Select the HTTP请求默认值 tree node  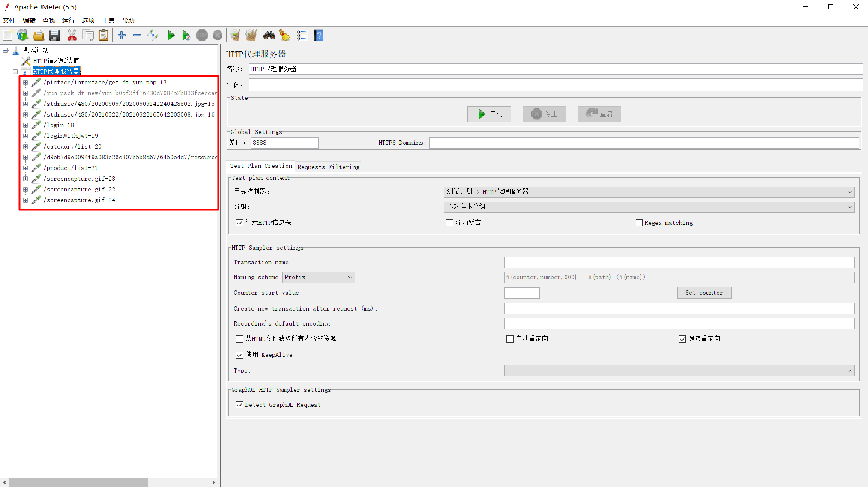pyautogui.click(x=56, y=61)
